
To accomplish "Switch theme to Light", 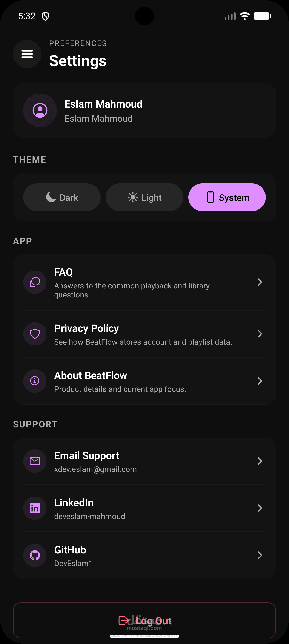I will click(144, 198).
